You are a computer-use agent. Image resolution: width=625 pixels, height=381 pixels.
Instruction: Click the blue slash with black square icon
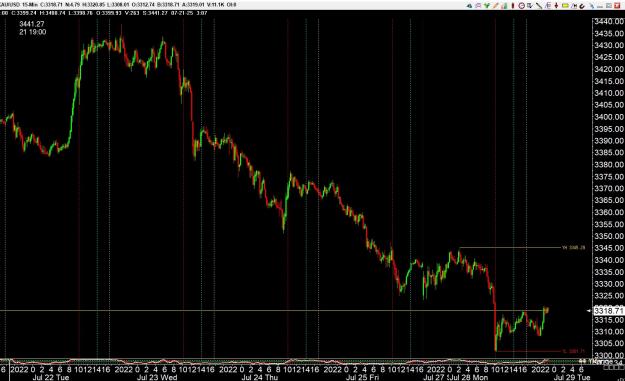(574, 6)
